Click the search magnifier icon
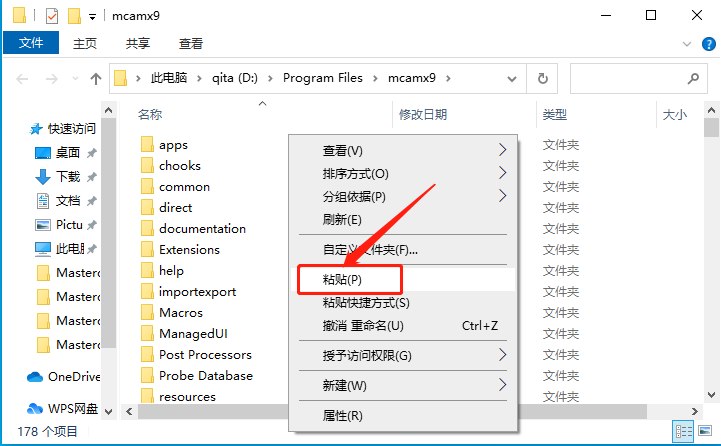This screenshot has width=721, height=446. tap(693, 79)
